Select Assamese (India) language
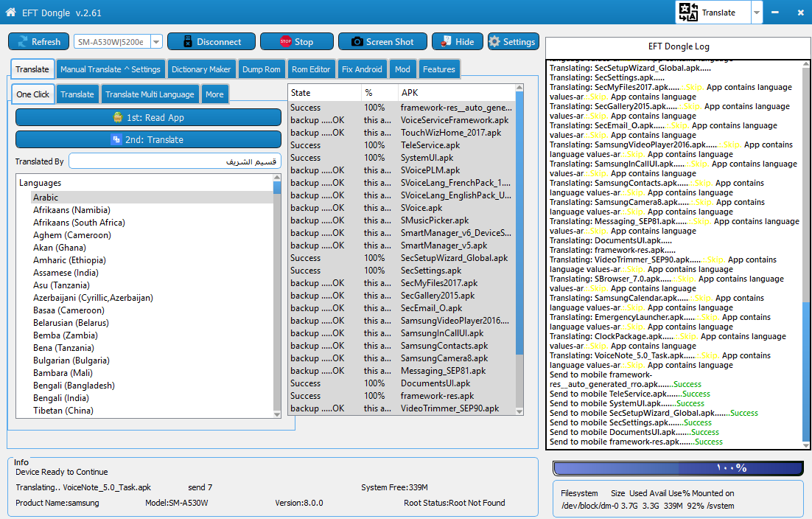Viewport: 812px width, 519px height. 66,273
